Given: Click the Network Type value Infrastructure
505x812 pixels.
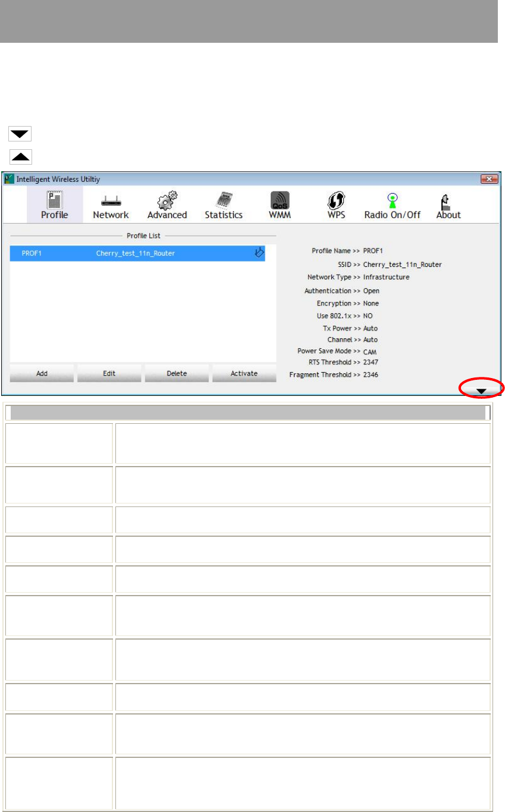Looking at the screenshot, I should click(x=386, y=277).
